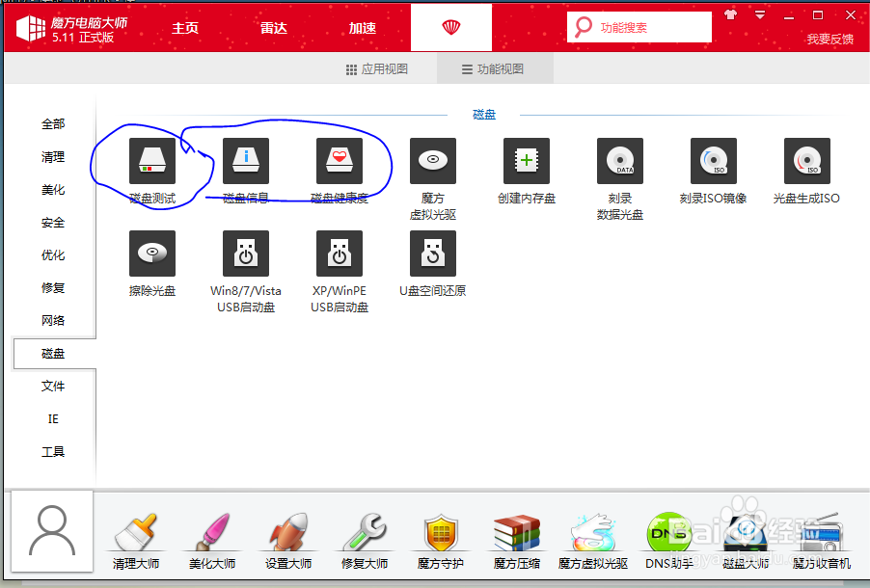Expand the title bar dropdown arrow
The height and width of the screenshot is (588, 870).
click(758, 14)
